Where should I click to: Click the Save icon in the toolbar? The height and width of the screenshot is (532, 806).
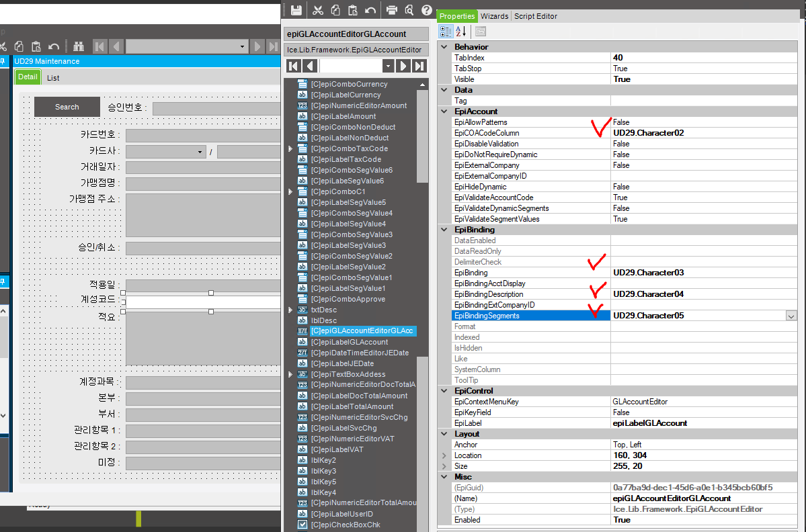click(x=296, y=10)
